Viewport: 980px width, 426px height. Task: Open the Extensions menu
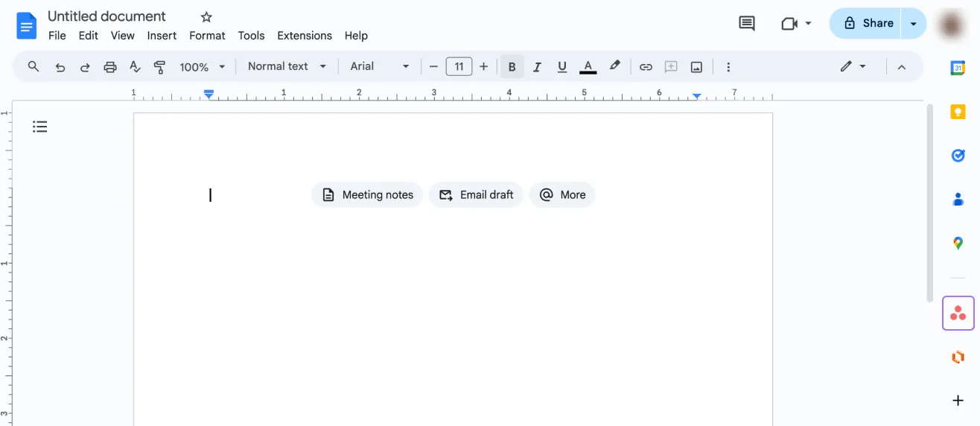[304, 36]
